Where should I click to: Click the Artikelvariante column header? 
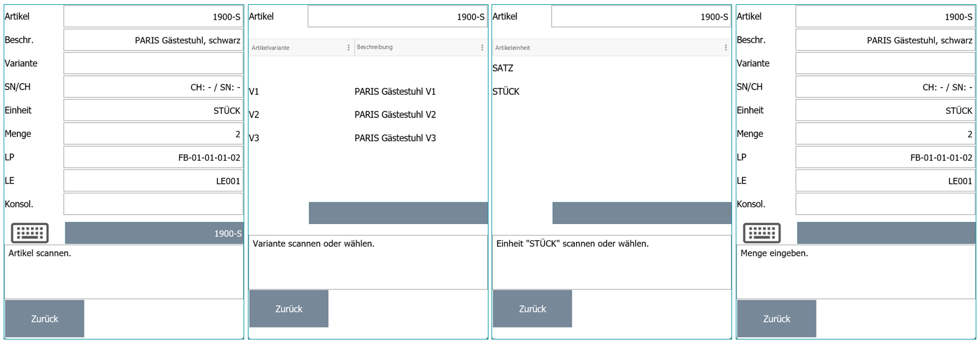coord(297,48)
